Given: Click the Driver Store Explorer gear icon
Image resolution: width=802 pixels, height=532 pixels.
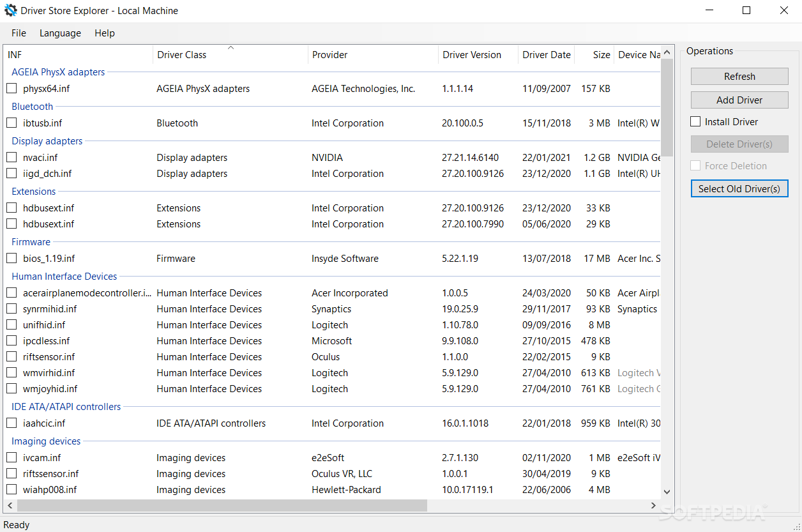Looking at the screenshot, I should (11, 10).
